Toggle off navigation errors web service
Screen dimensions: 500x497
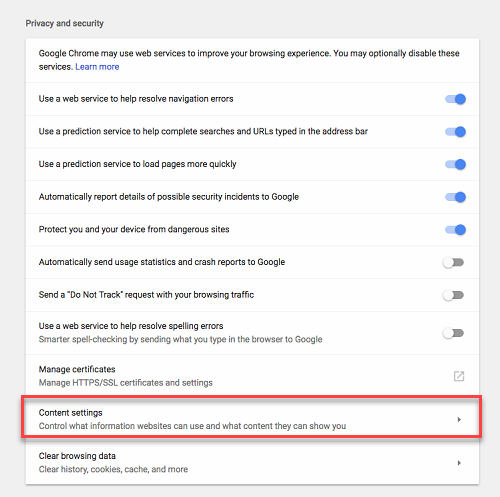click(x=455, y=99)
